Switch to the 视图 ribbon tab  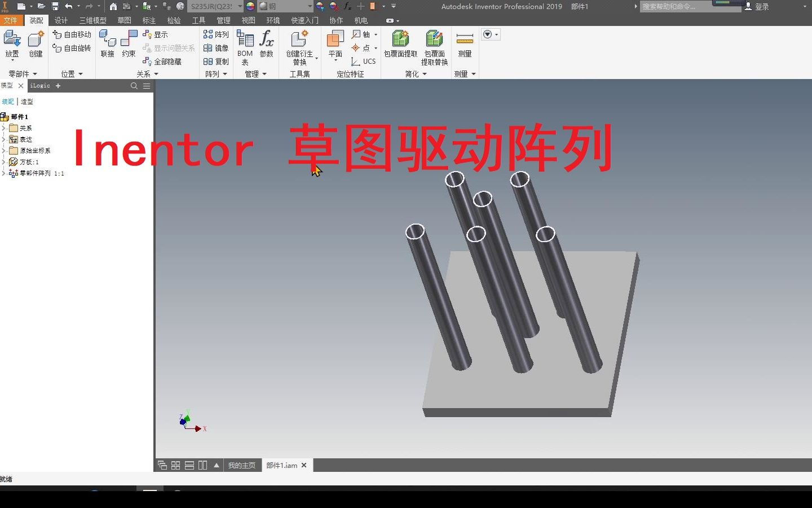(248, 20)
